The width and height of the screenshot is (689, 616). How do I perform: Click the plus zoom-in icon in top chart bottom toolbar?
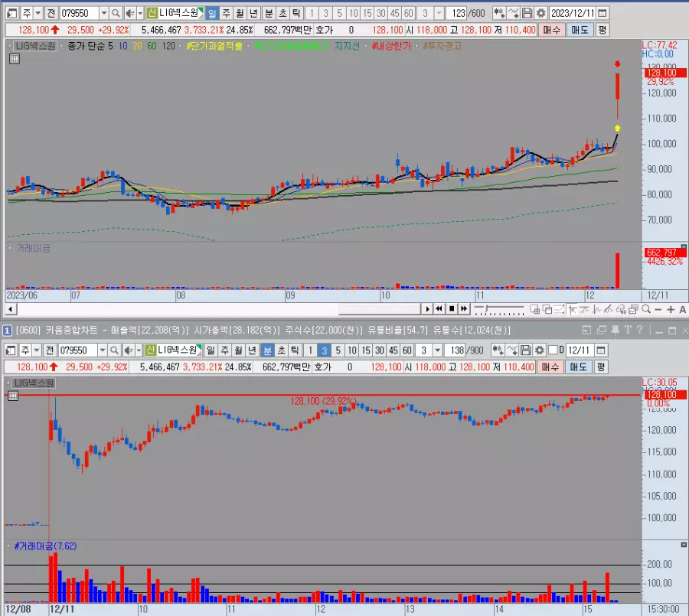671,309
